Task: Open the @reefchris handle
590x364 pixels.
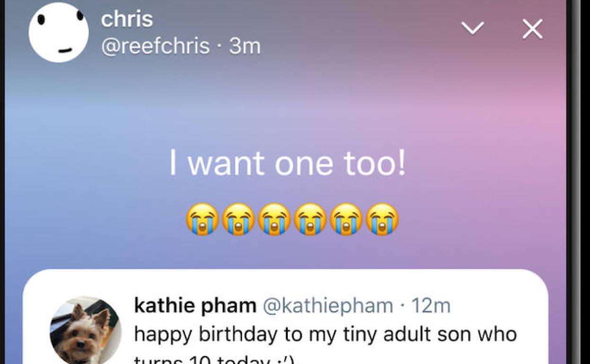Action: (156, 46)
